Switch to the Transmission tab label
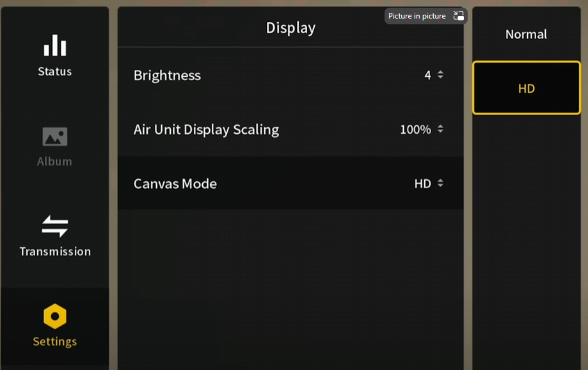 pos(55,252)
